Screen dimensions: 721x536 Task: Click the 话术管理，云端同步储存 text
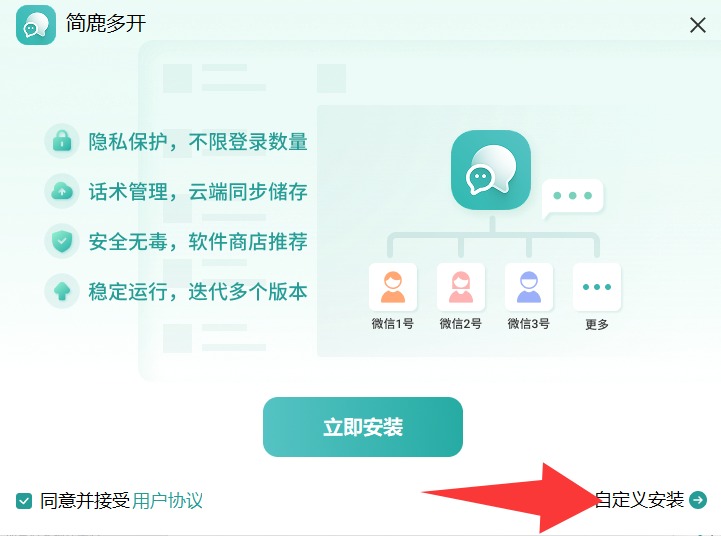pos(198,192)
